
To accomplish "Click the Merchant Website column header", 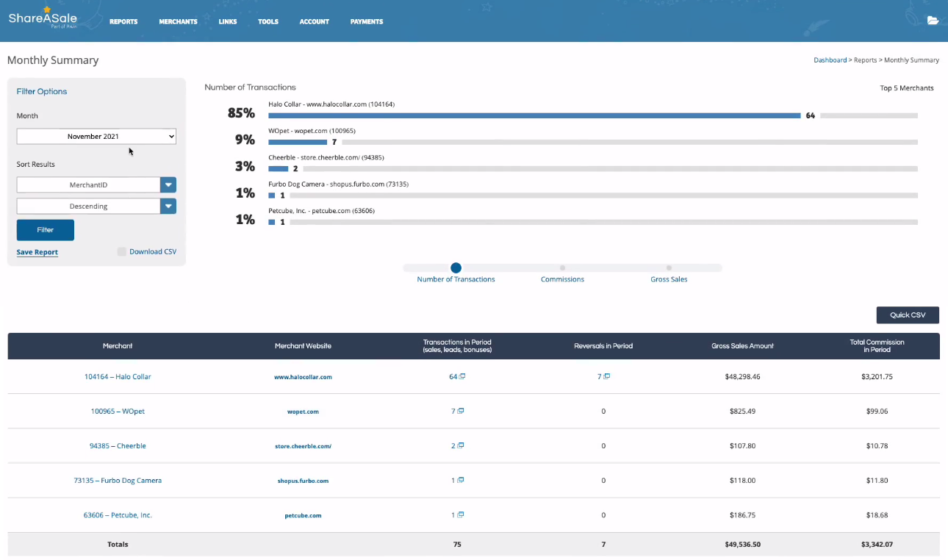I will point(303,345).
